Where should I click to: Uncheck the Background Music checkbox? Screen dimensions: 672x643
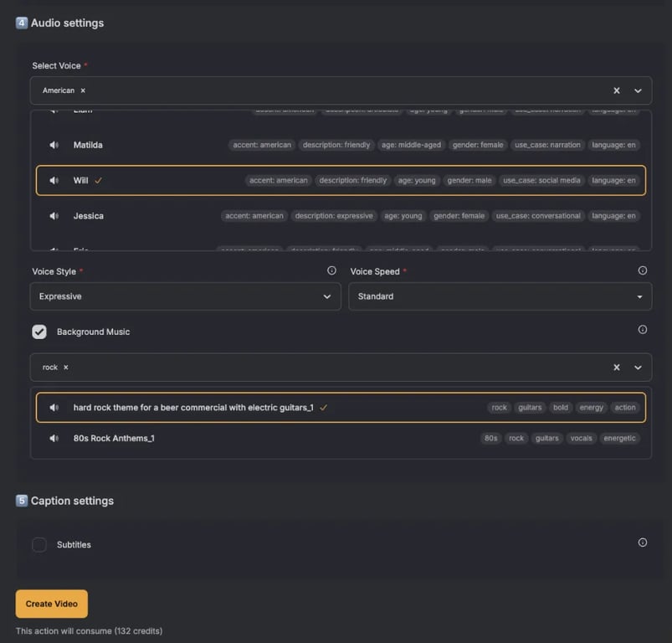tap(39, 332)
